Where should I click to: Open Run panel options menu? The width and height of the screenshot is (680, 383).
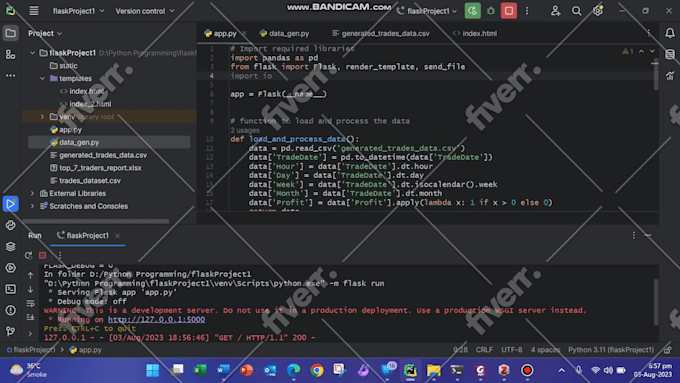634,235
